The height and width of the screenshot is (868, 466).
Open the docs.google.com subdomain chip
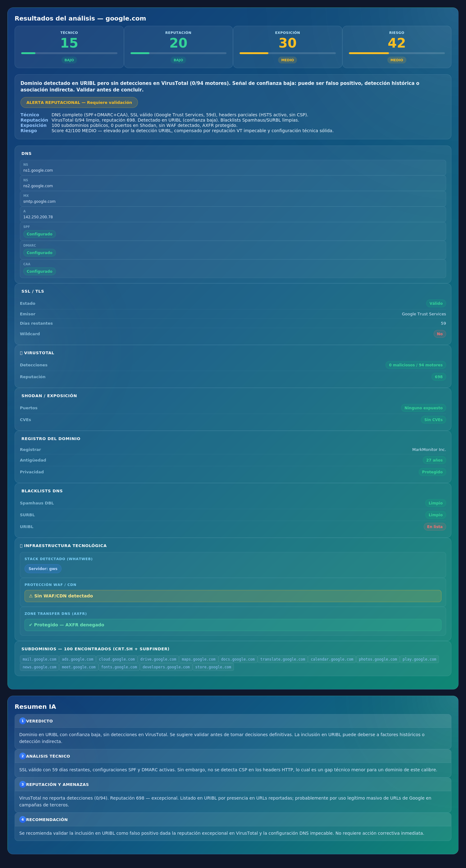point(238,659)
